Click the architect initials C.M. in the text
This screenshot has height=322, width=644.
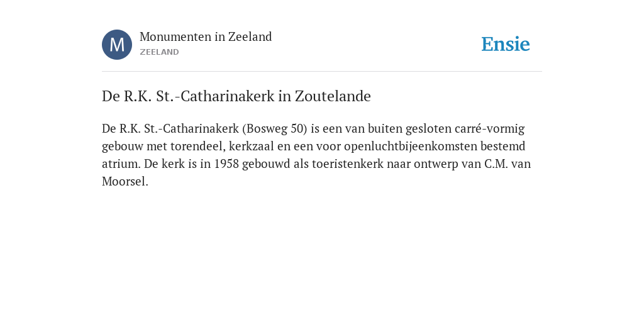496,164
